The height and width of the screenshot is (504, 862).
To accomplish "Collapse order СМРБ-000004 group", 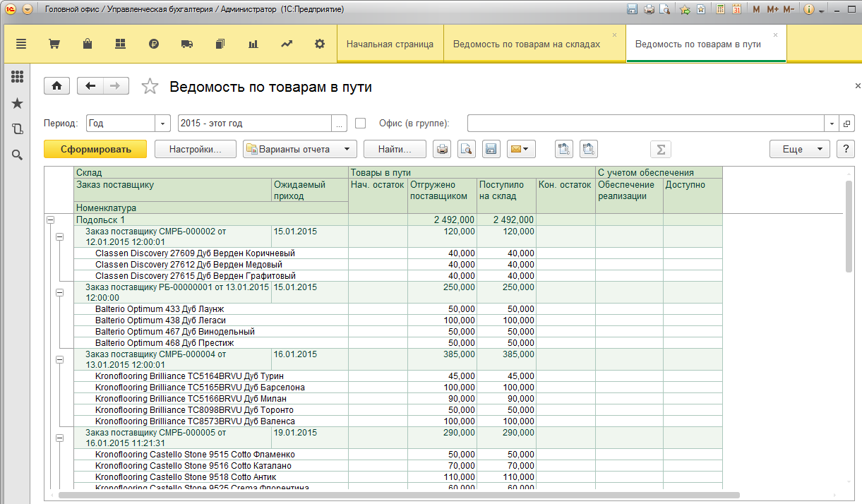I will pos(59,359).
